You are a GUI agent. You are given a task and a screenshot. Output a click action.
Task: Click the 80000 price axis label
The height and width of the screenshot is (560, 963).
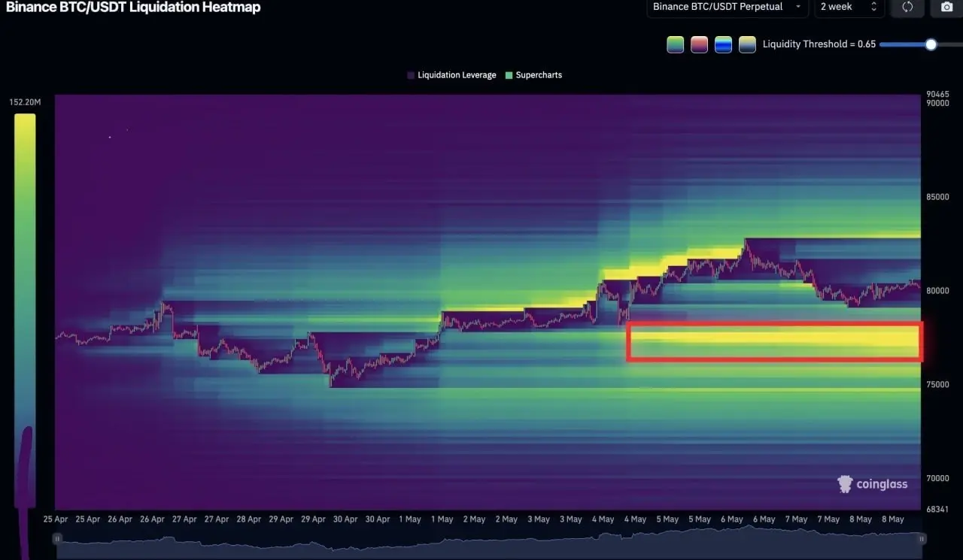(x=939, y=291)
